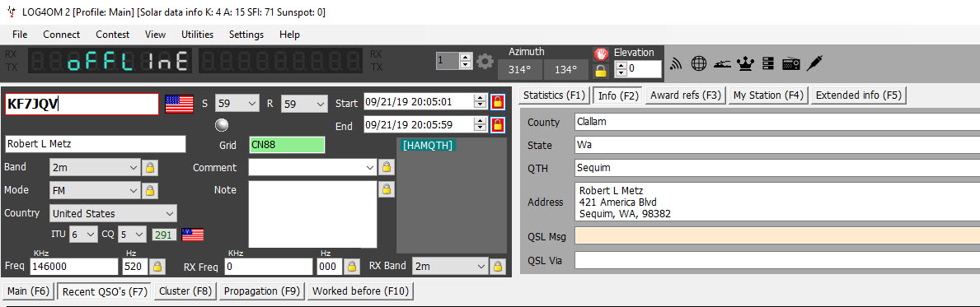The height and width of the screenshot is (307, 980).
Task: Open the RX Band dropdown
Action: (450, 267)
